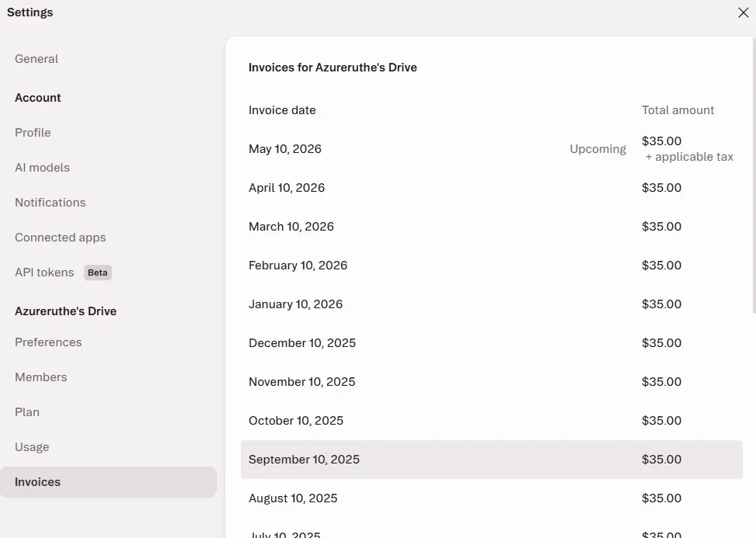Click the Beta badge next to API tokens
The width and height of the screenshot is (756, 538).
click(97, 272)
